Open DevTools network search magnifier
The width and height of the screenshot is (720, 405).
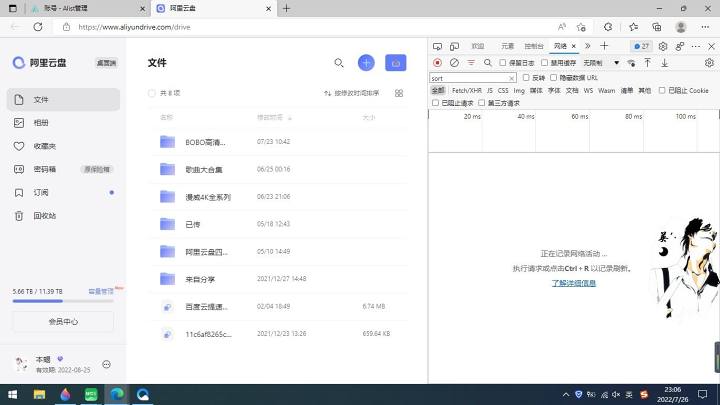coord(488,63)
